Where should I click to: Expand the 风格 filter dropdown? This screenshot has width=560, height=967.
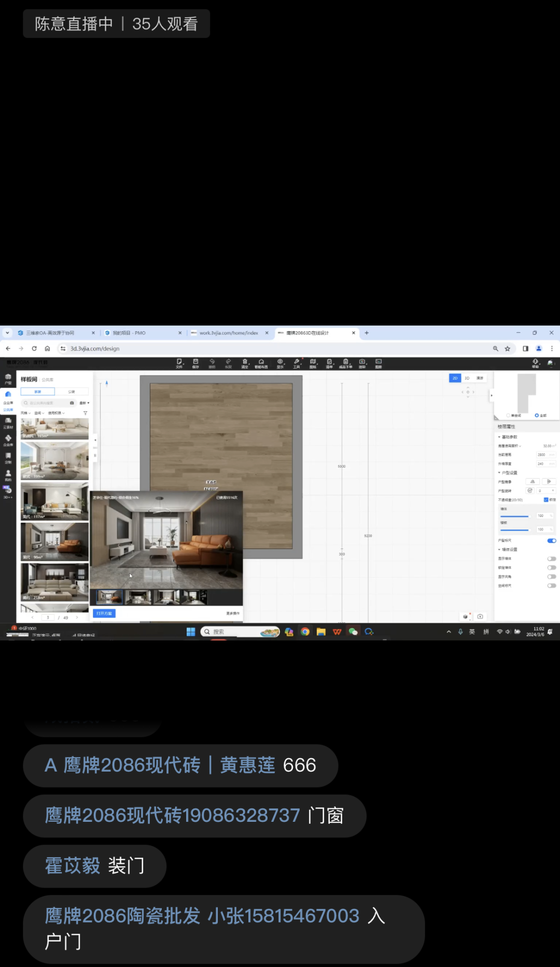pos(26,413)
